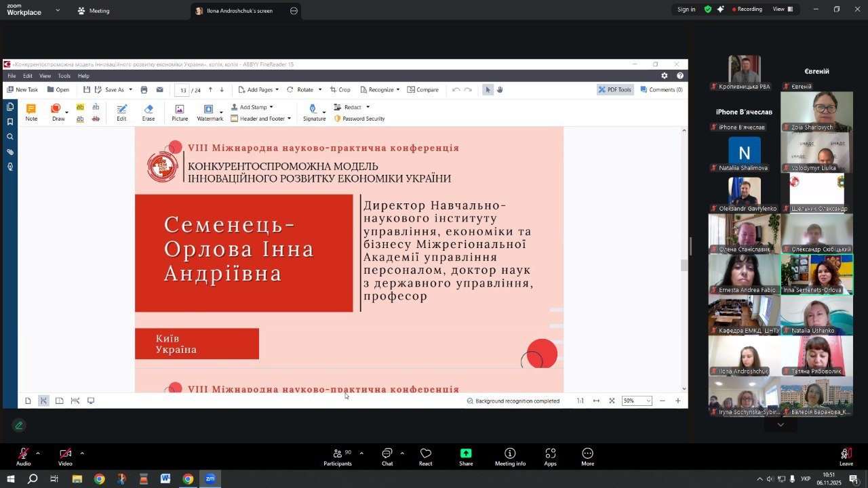The width and height of the screenshot is (868, 488).
Task: Open Meeting info panel
Action: pyautogui.click(x=510, y=455)
